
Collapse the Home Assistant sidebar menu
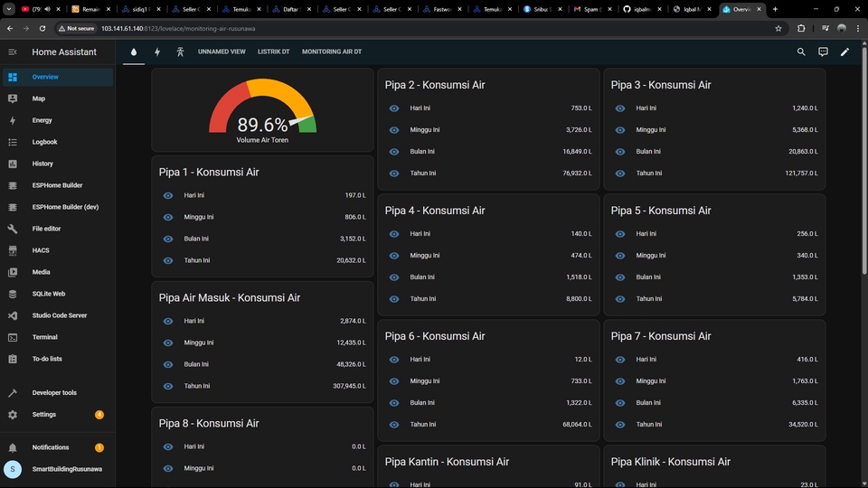click(x=13, y=52)
